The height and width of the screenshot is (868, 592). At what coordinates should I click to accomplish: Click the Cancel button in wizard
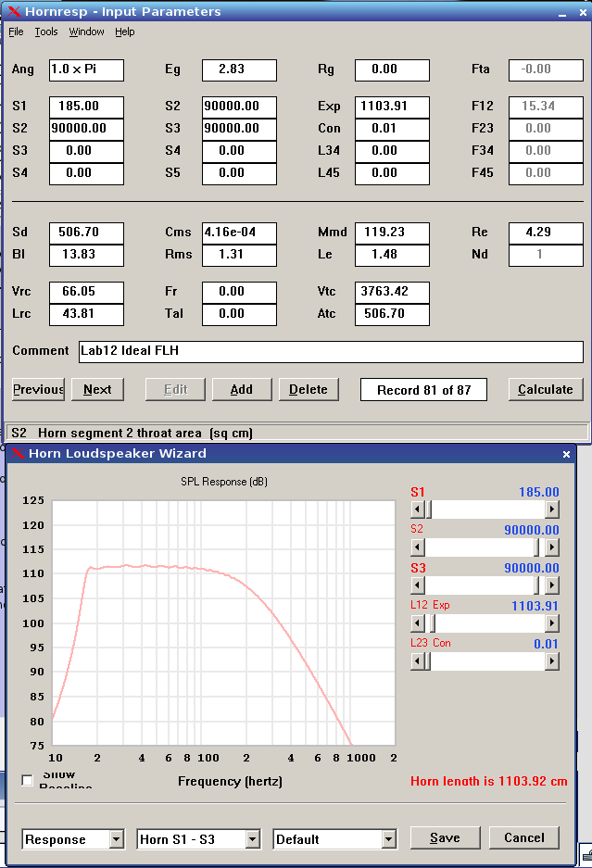click(523, 837)
